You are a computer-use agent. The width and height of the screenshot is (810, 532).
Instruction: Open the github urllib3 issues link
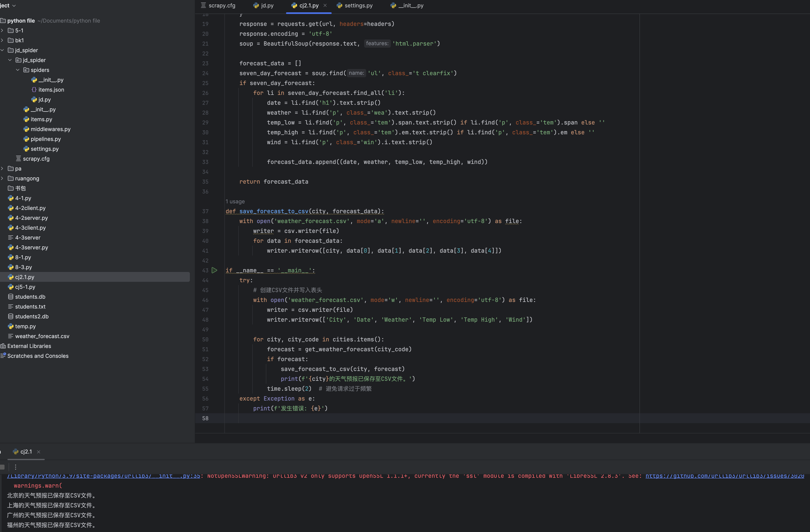(x=725, y=476)
